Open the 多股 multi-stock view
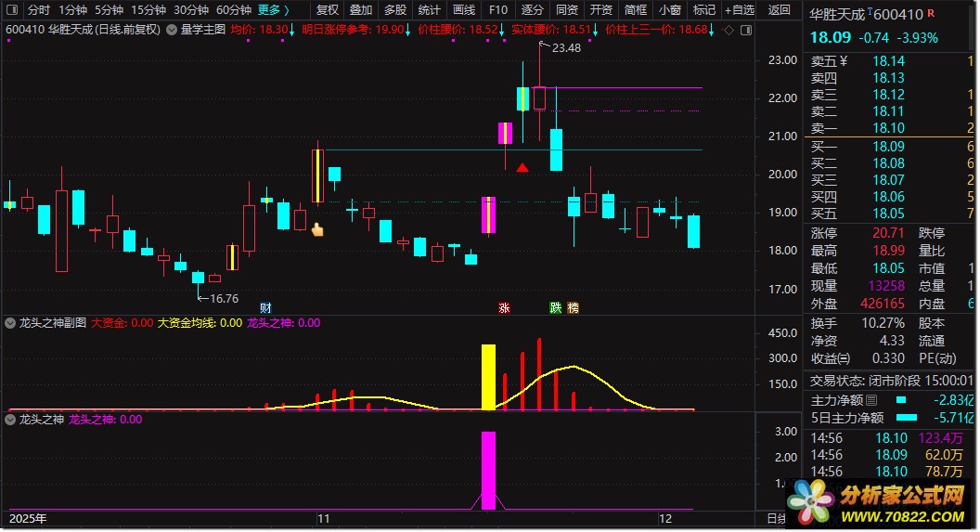This screenshot has height=532, width=980. pyautogui.click(x=395, y=10)
